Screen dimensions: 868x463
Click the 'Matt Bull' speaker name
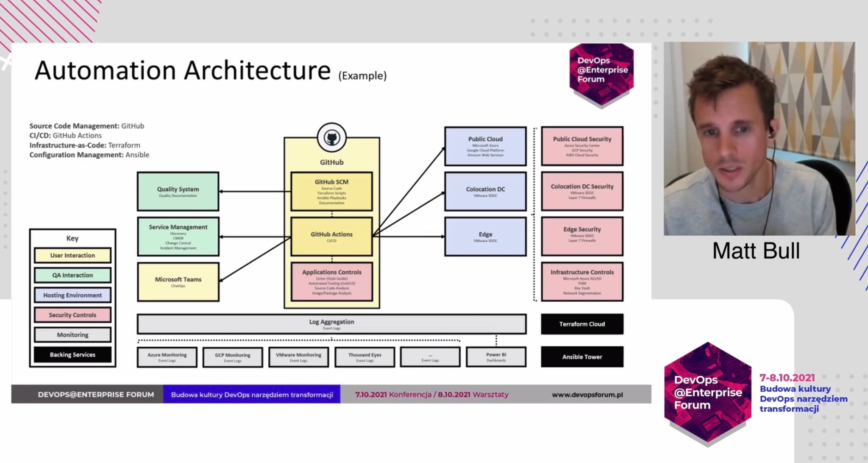[x=756, y=251]
